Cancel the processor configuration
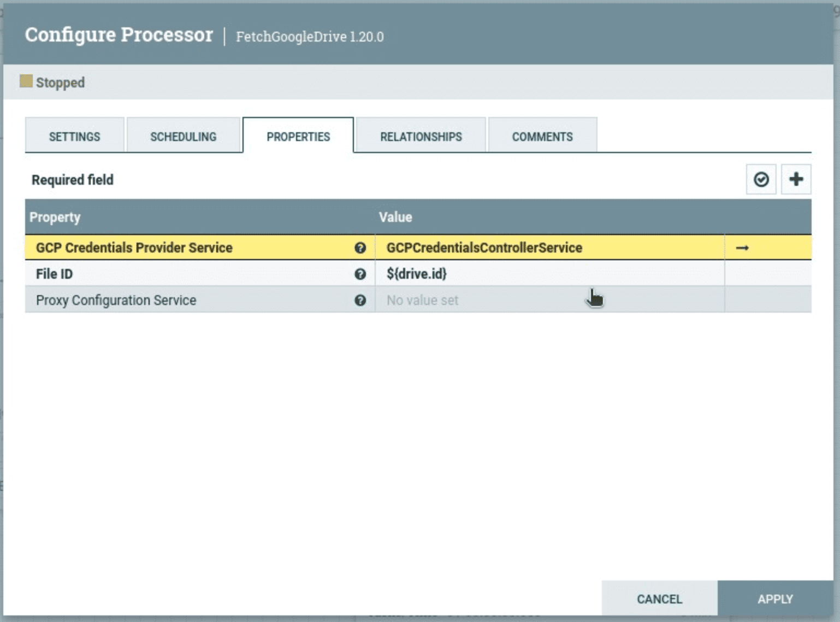This screenshot has height=622, width=840. pos(659,599)
